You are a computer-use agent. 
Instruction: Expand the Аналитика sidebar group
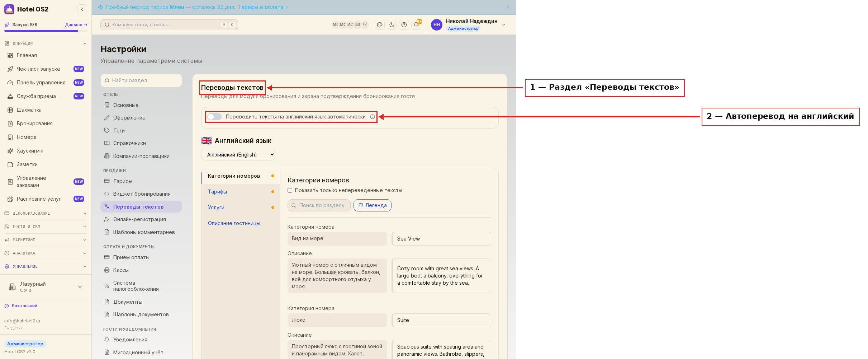point(46,253)
